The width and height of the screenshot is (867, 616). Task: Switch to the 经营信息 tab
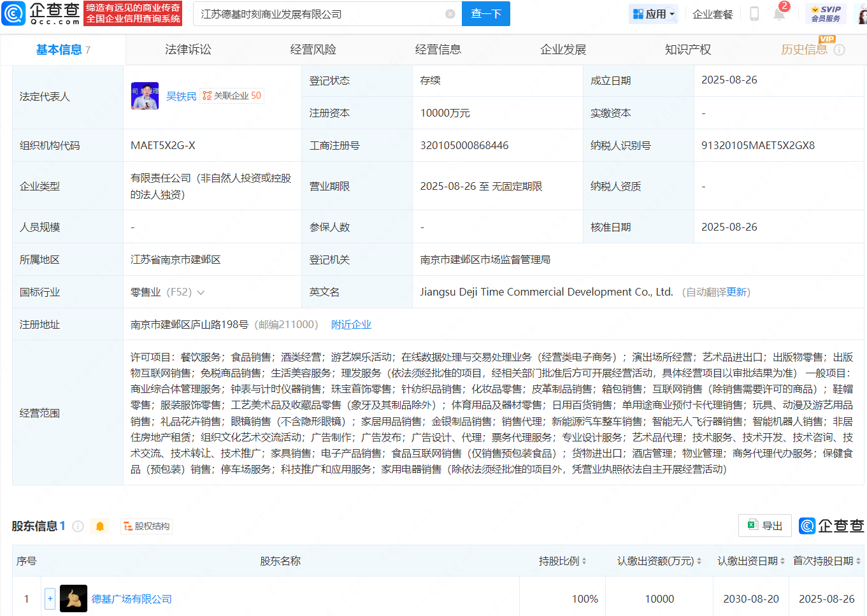[x=438, y=50]
